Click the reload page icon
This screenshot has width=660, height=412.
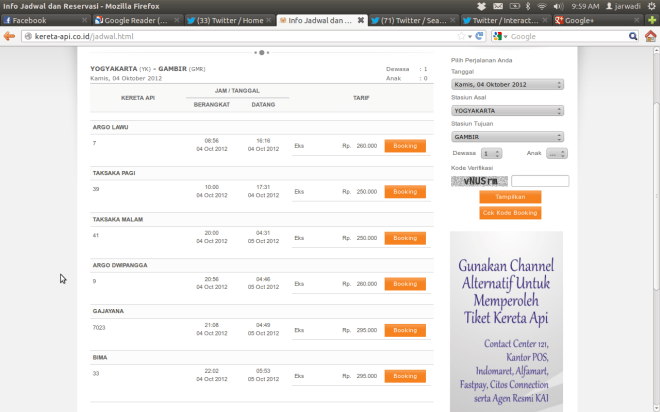tap(479, 36)
